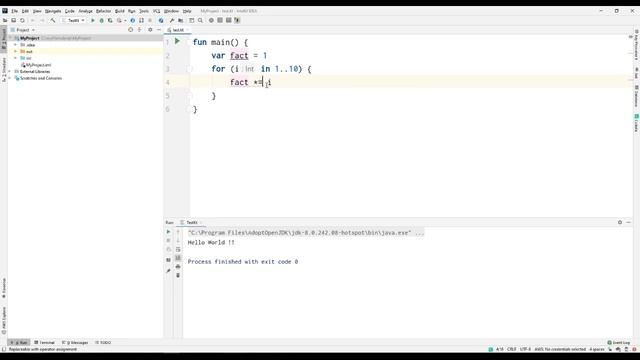This screenshot has width=640, height=360.
Task: Click the CRLF line separator in status bar
Action: [511, 349]
